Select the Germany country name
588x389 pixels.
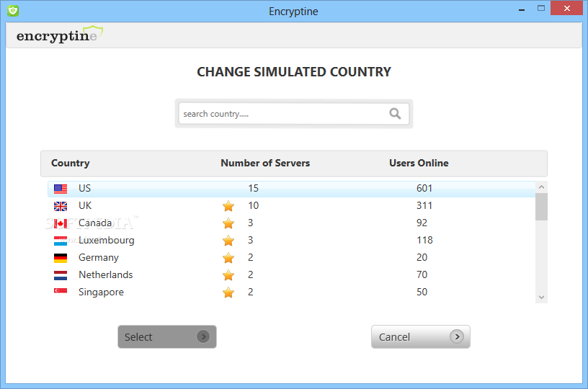98,257
